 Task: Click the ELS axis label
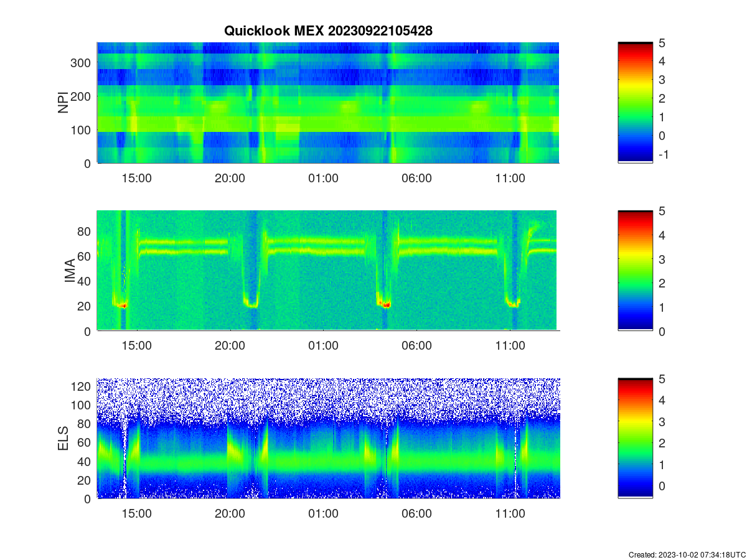coord(63,439)
